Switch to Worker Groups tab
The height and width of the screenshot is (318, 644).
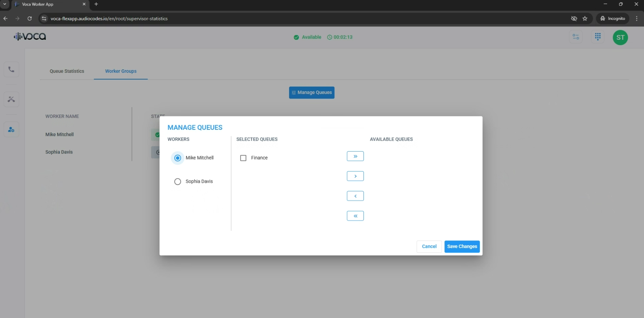point(121,71)
